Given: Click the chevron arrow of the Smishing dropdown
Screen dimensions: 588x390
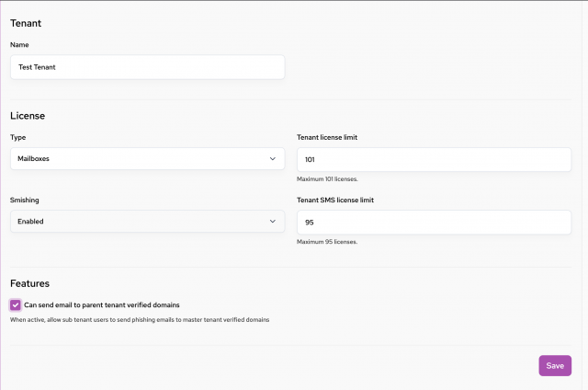Looking at the screenshot, I should tap(273, 222).
